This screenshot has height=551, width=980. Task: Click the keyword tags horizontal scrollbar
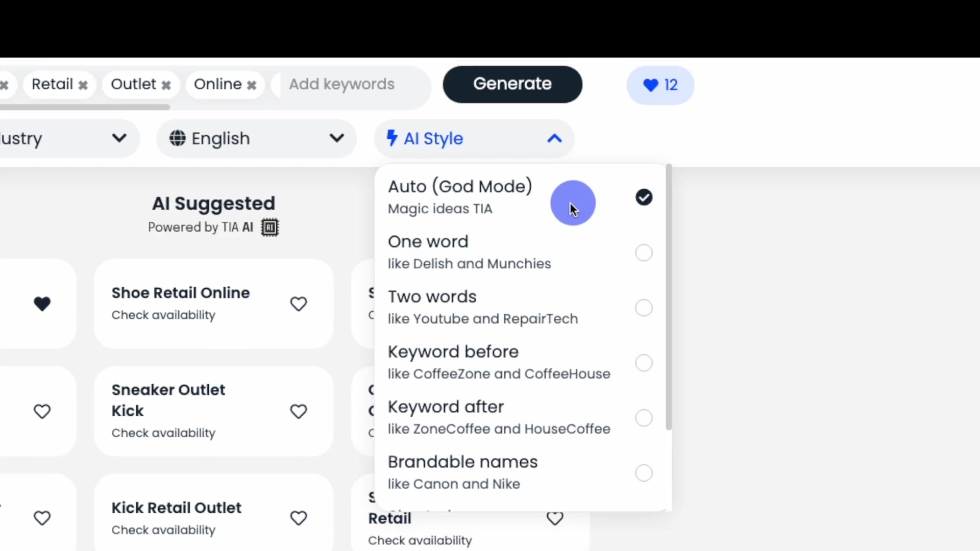point(84,107)
